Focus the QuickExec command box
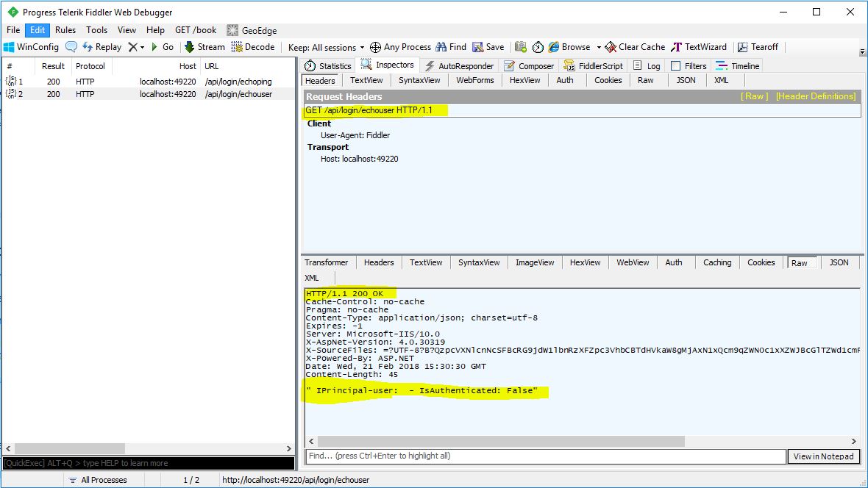This screenshot has height=488, width=868. click(x=149, y=463)
